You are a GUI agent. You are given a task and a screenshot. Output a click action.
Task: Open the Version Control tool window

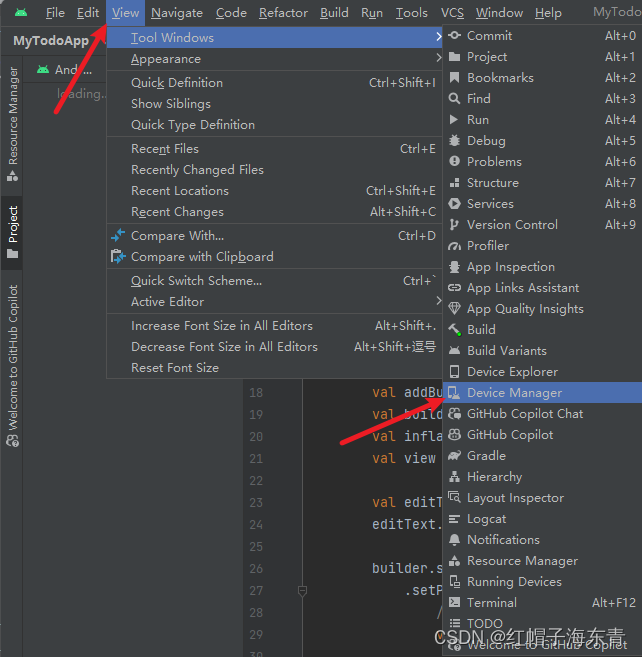point(542,225)
